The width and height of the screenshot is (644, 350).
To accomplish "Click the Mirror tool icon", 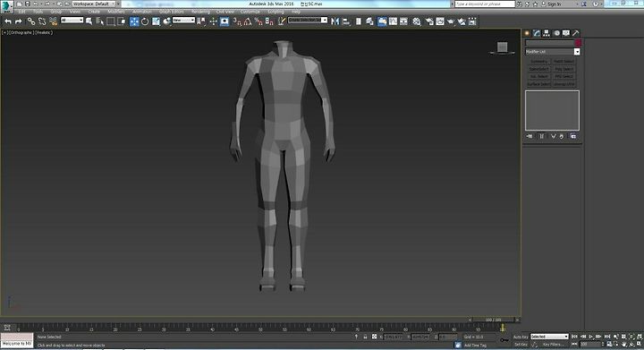I will click(x=335, y=21).
